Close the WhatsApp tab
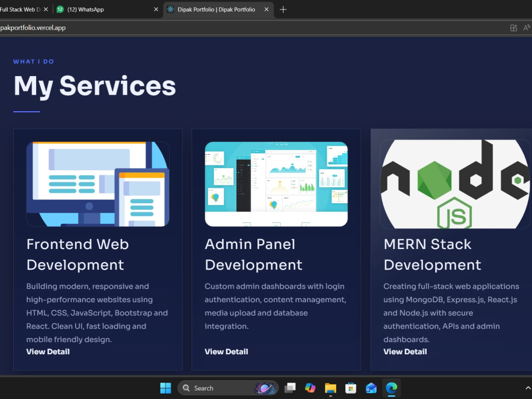 point(156,10)
